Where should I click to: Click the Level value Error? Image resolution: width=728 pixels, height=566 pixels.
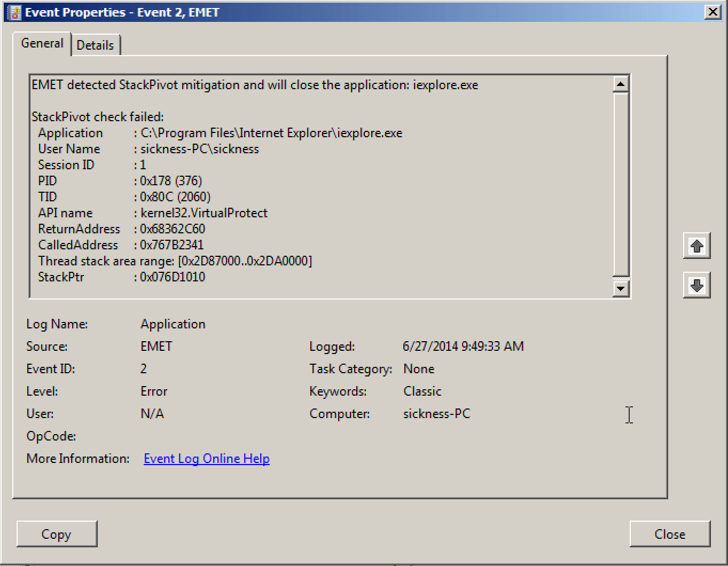coord(153,391)
